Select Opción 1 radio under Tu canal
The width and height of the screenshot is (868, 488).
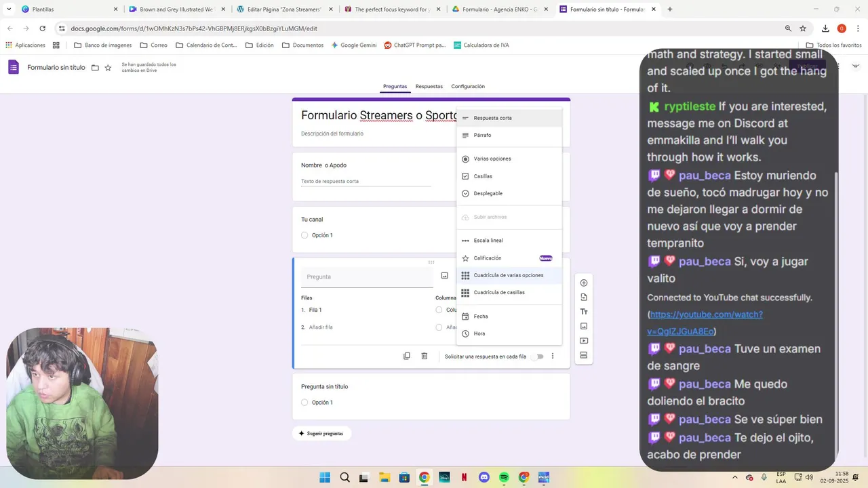[304, 235]
